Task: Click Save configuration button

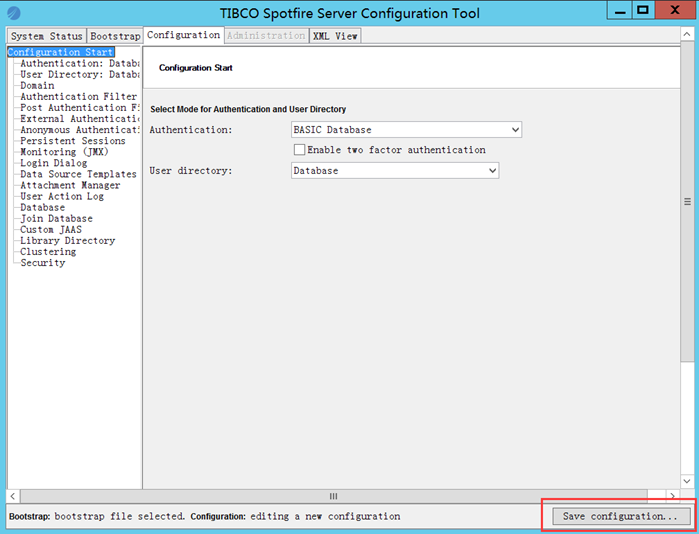Action: [x=621, y=516]
